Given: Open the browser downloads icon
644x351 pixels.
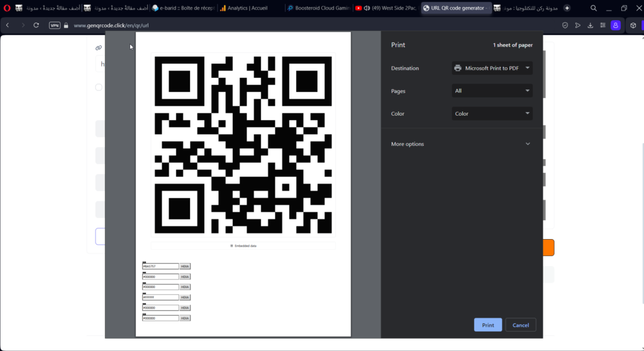Looking at the screenshot, I should [590, 26].
